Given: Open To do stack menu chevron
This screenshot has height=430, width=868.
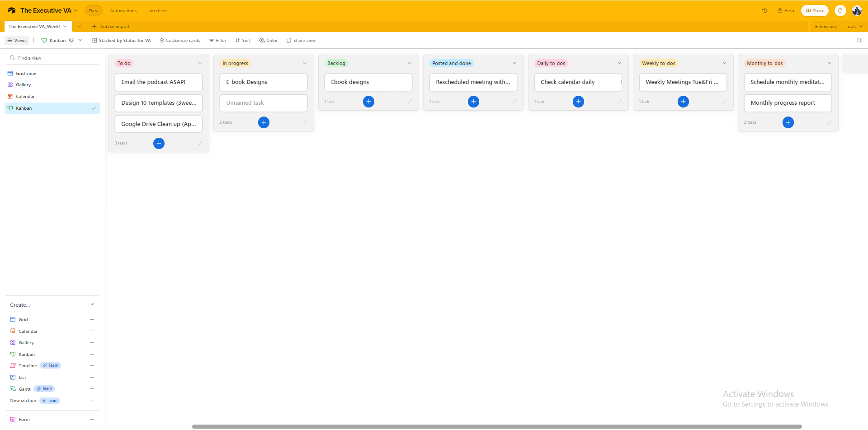Looking at the screenshot, I should click(x=200, y=63).
